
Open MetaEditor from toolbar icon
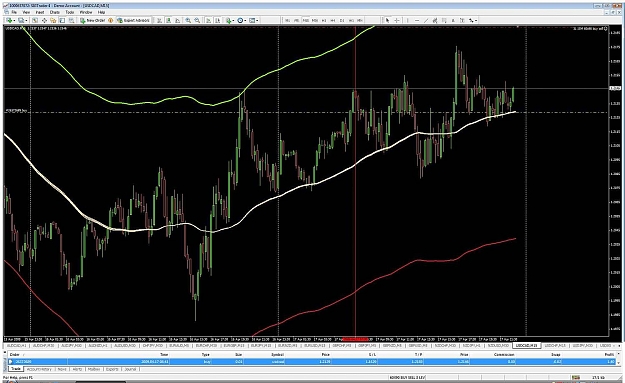click(x=110, y=20)
